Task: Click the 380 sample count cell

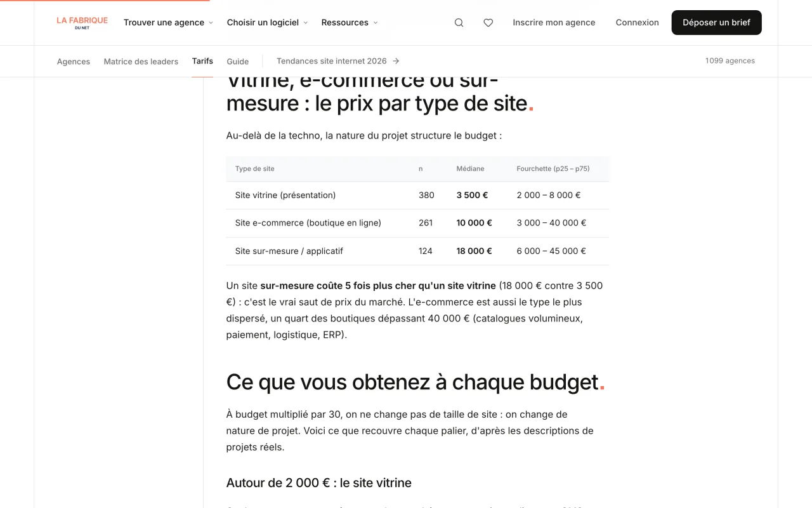Action: [426, 195]
